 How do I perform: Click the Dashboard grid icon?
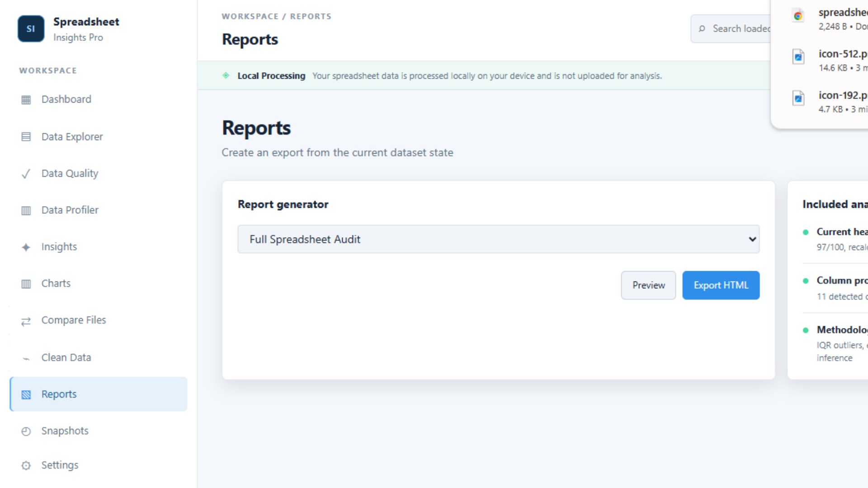(x=26, y=100)
